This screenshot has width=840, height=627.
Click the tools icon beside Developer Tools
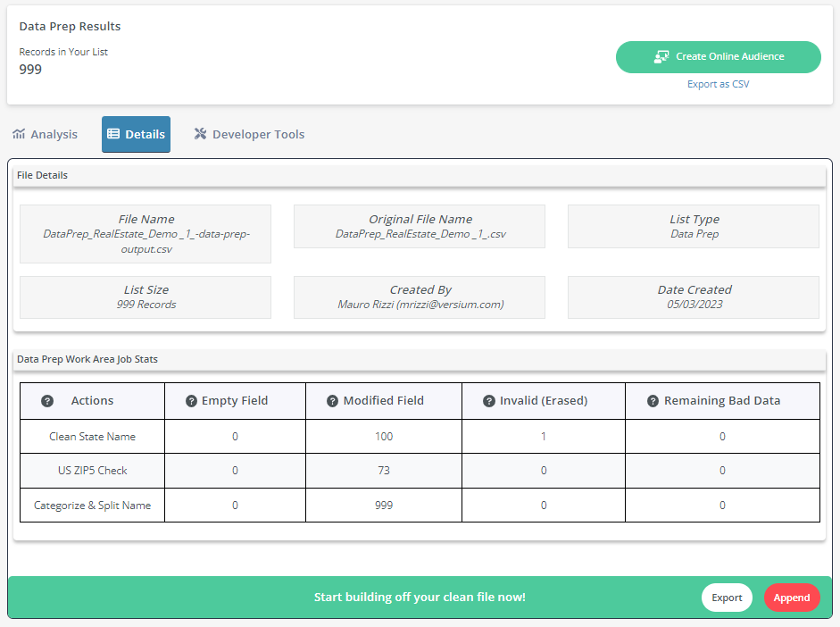[x=200, y=134]
